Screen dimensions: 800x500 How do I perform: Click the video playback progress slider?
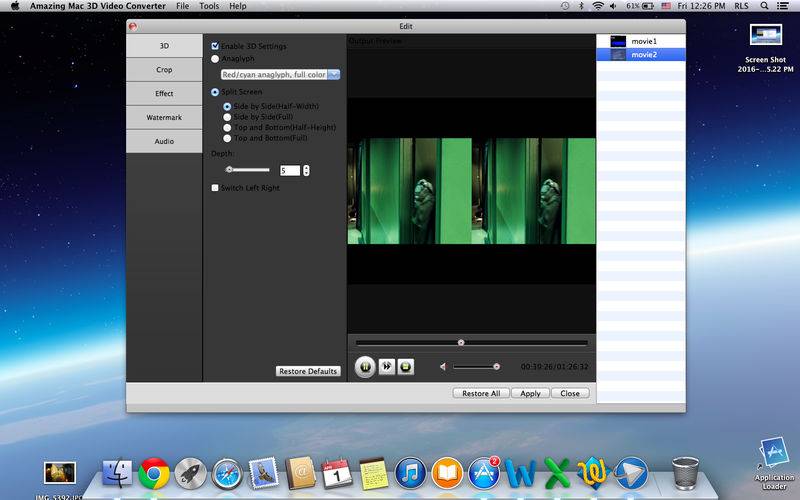point(471,343)
